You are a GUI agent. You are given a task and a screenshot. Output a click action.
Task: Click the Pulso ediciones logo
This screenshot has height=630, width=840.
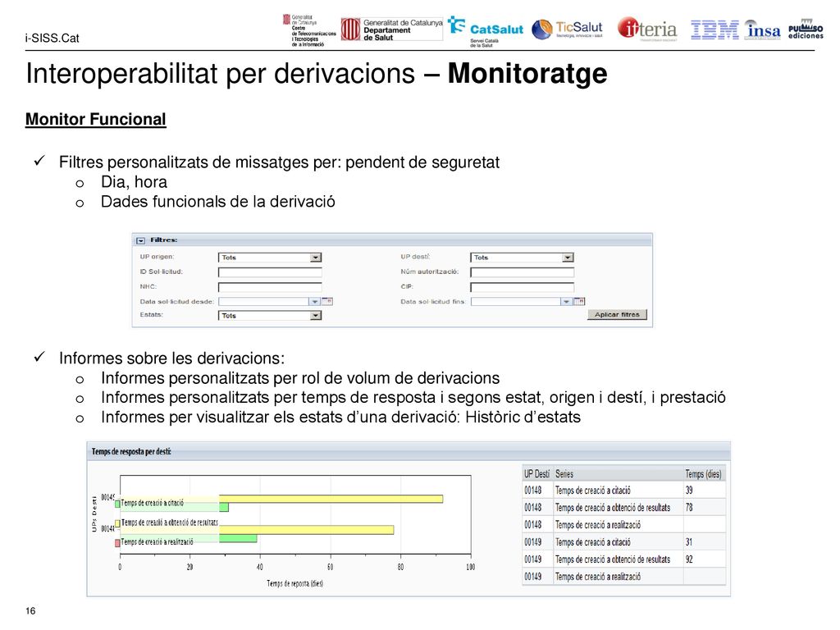click(x=806, y=30)
